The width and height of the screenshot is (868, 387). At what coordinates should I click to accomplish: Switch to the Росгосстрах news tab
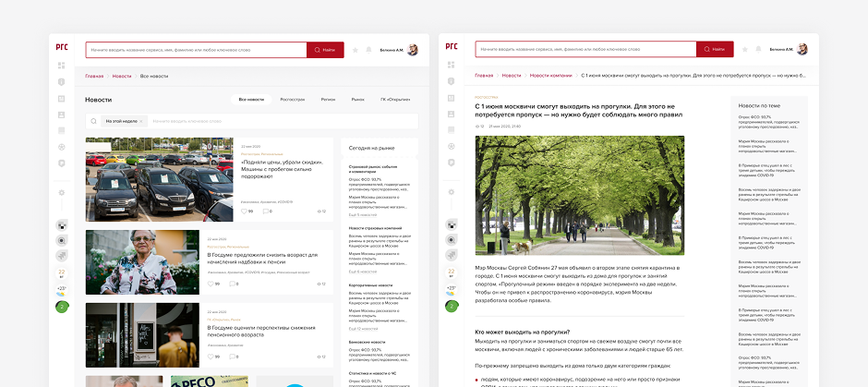tap(294, 99)
